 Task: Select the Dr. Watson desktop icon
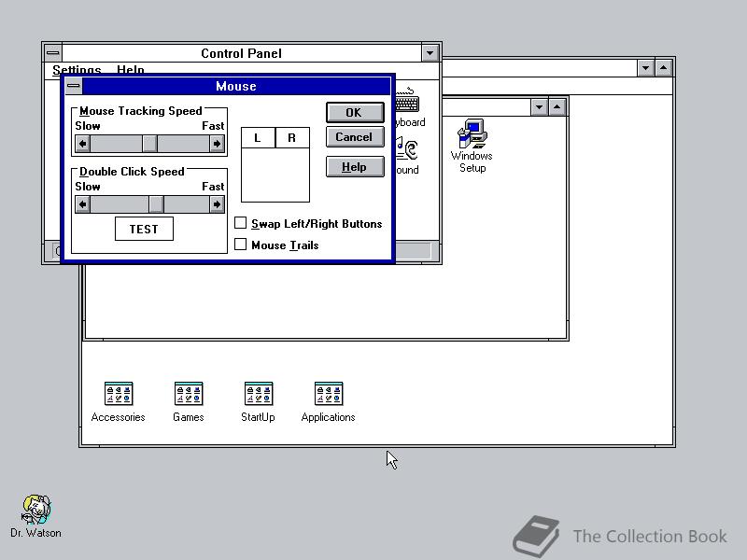click(35, 517)
